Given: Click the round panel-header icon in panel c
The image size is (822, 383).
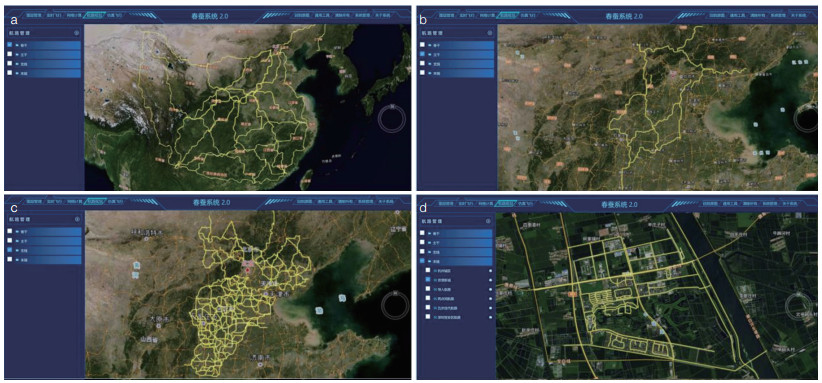Looking at the screenshot, I should (77, 219).
